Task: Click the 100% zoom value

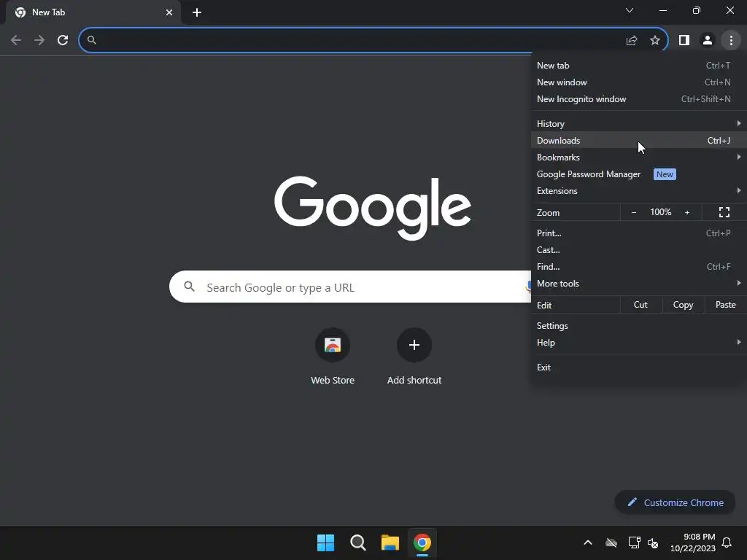Action: tap(661, 212)
